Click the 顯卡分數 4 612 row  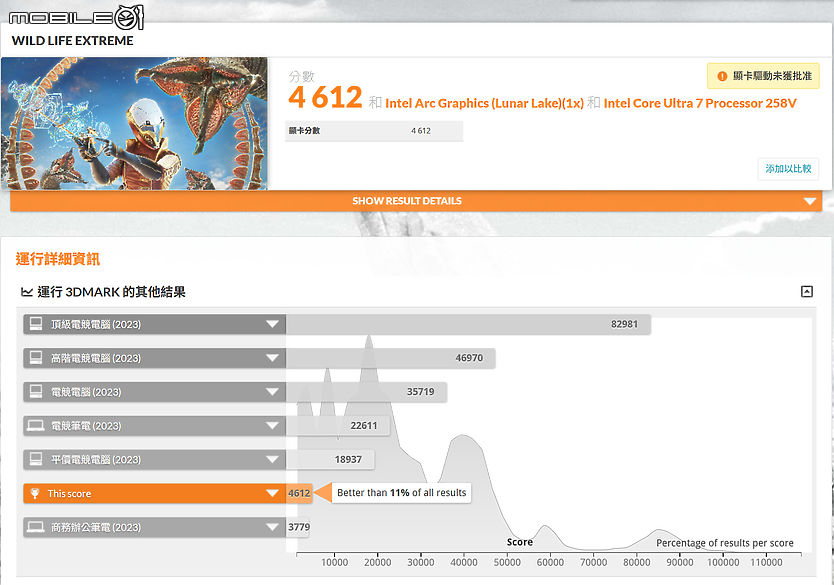coord(374,131)
